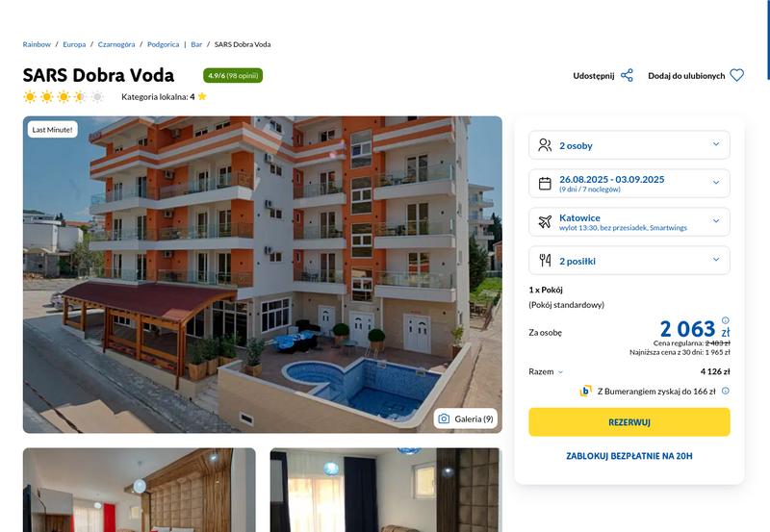Open the 2 osoby guests dropdown
This screenshot has height=532, width=770.
point(629,145)
